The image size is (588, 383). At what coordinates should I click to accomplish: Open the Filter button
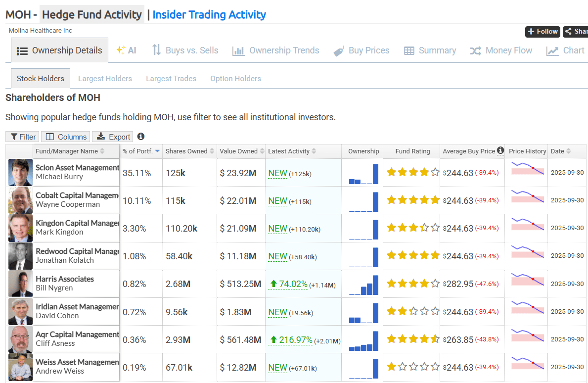pyautogui.click(x=22, y=137)
